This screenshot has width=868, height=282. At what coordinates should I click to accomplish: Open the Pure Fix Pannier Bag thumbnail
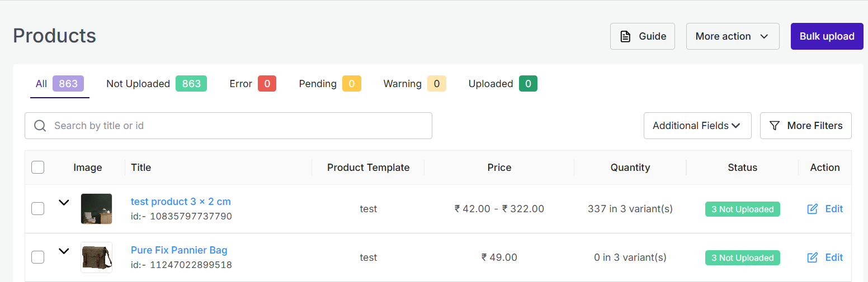click(96, 257)
